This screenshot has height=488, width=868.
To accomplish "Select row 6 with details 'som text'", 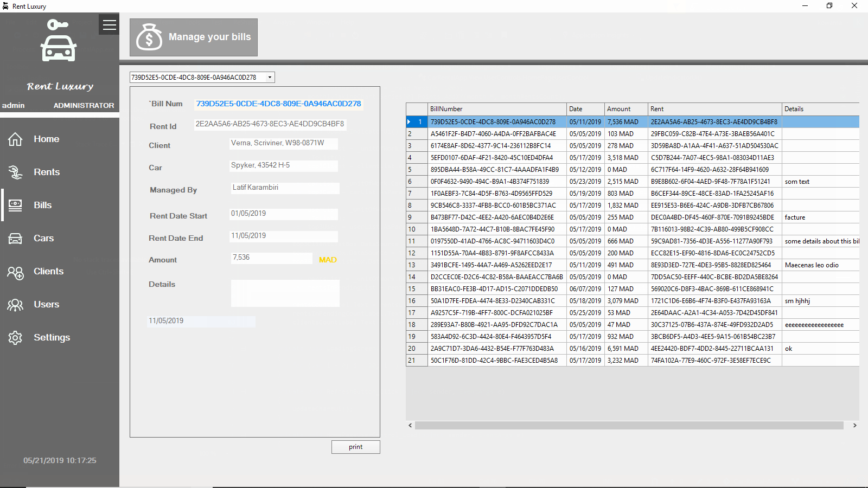I will [x=633, y=182].
